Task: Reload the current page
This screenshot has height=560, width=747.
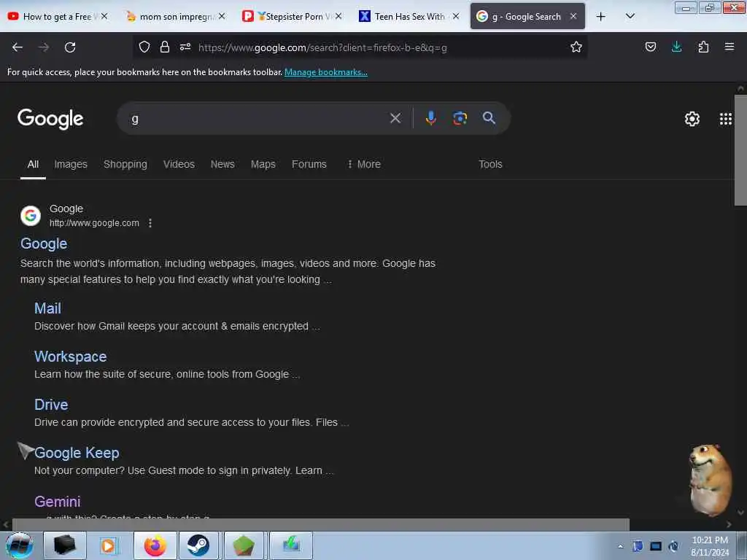Action: point(70,47)
